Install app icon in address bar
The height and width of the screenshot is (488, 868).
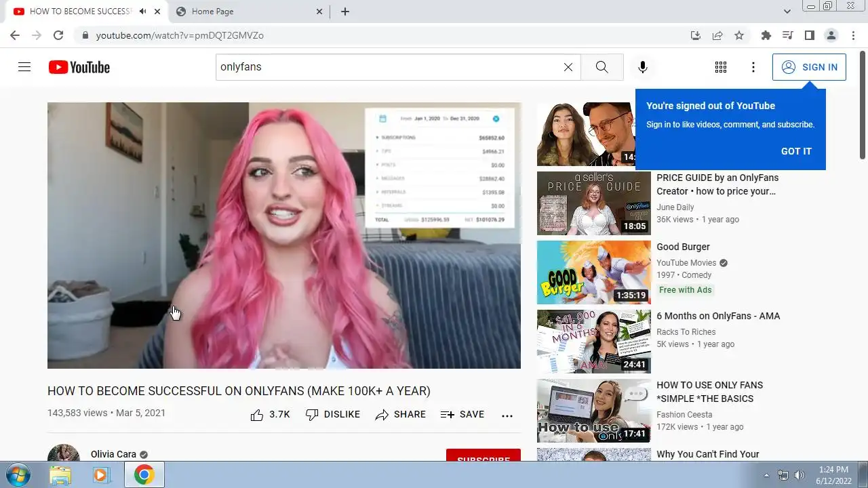(695, 35)
